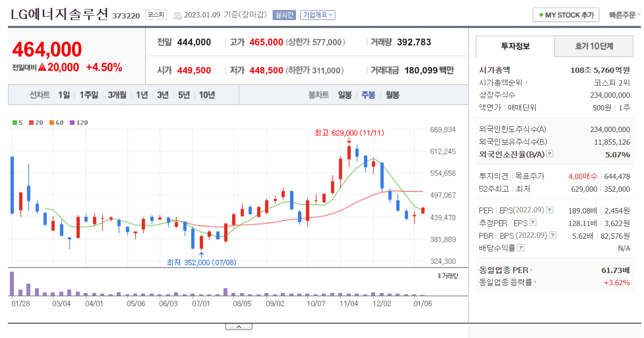
Task: Click the 52주최고 최저 label
Action: pos(505,189)
